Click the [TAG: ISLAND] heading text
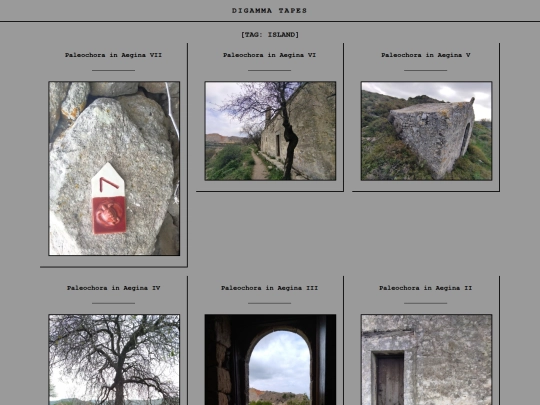The height and width of the screenshot is (405, 540). [270, 34]
